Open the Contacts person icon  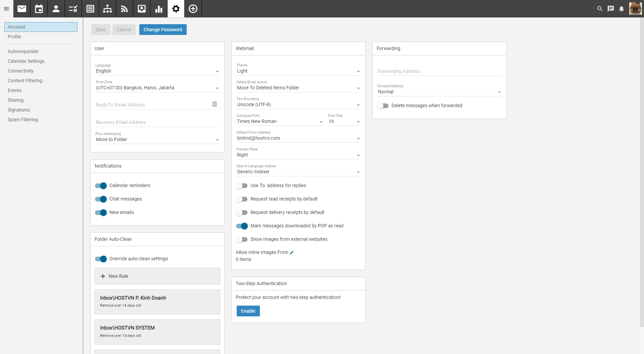(56, 9)
